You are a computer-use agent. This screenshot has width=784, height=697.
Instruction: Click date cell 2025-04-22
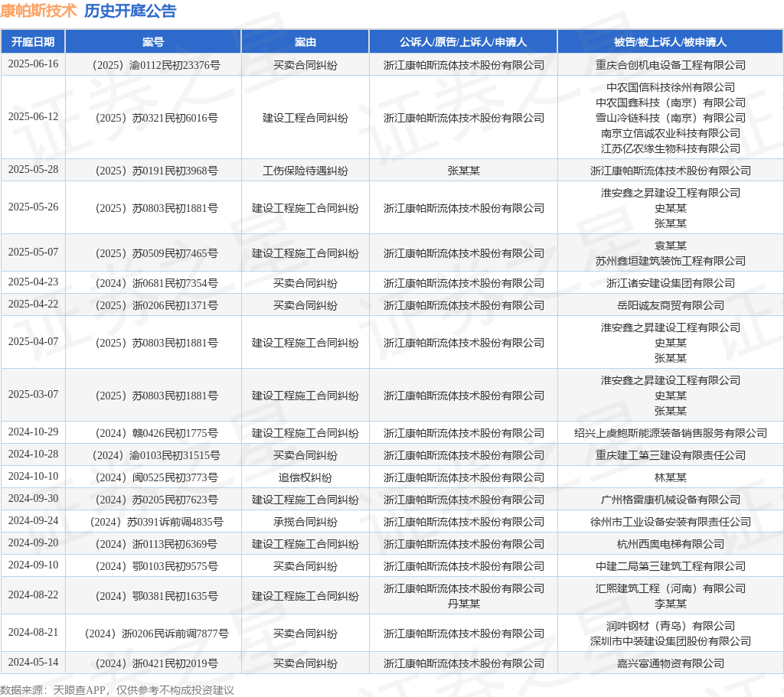point(33,304)
